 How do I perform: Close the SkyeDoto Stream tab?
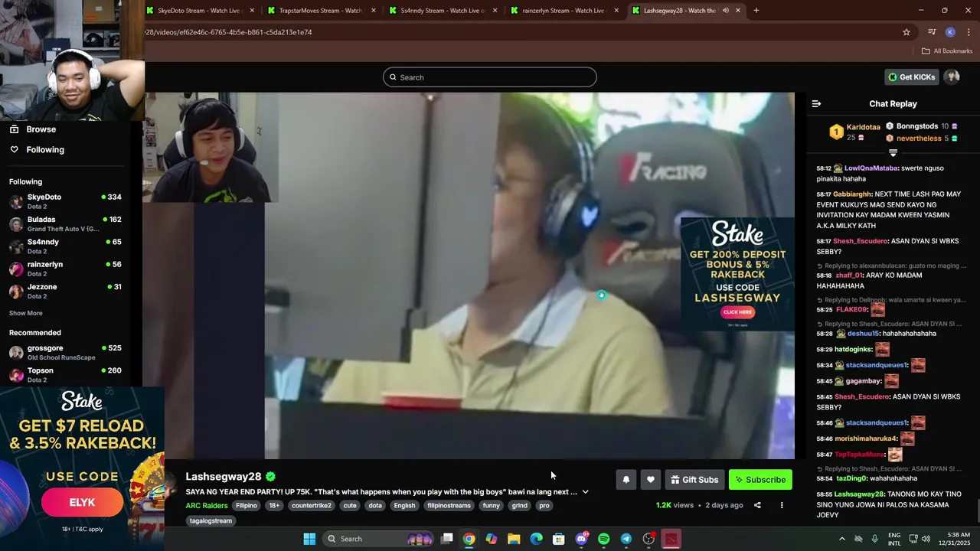[x=252, y=11]
